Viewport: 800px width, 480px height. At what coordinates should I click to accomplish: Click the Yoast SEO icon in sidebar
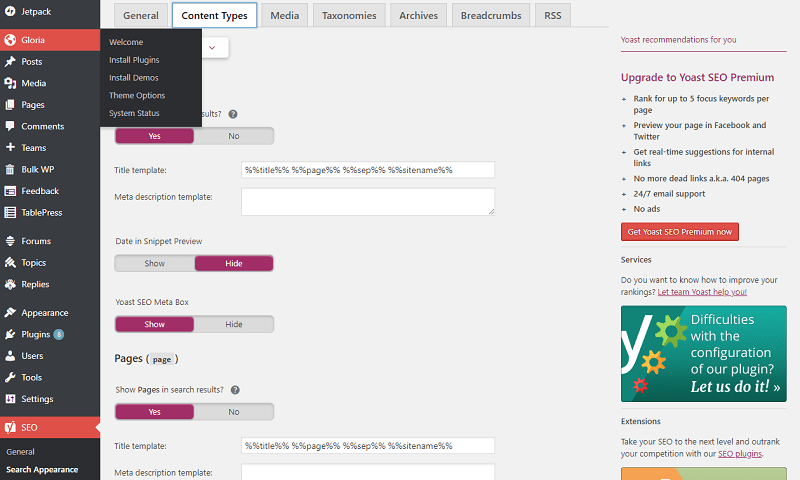10,427
